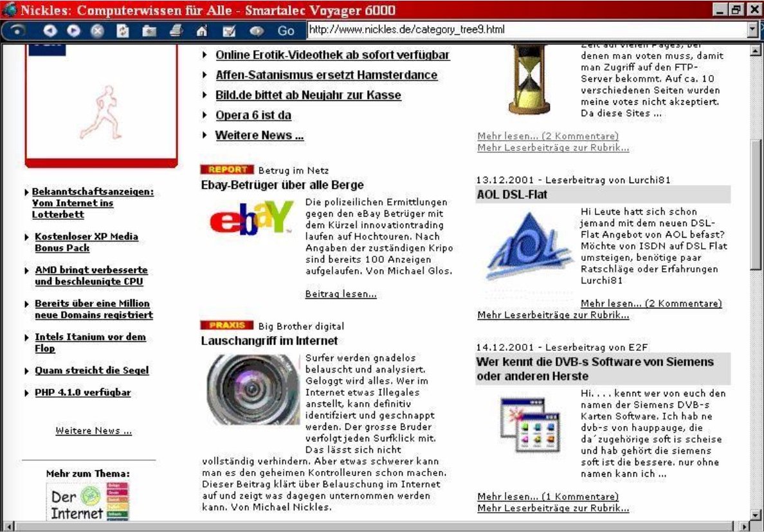
Task: Open the address bar history dropdown
Action: click(x=753, y=30)
